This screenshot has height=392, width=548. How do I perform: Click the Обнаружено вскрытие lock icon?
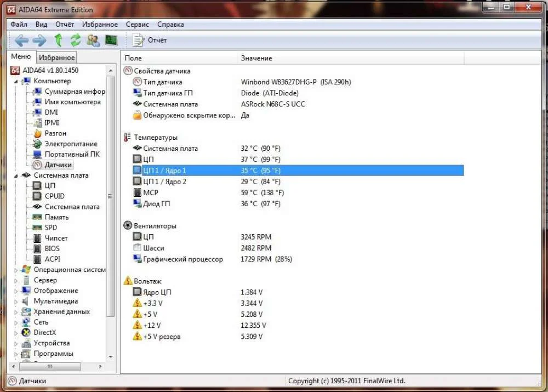[x=137, y=115]
